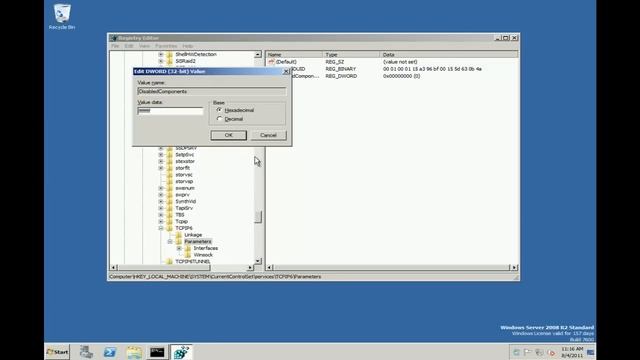Viewport: 640px width, 360px height.
Task: Open Windows PowerShell from the taskbar
Action: pyautogui.click(x=110, y=352)
